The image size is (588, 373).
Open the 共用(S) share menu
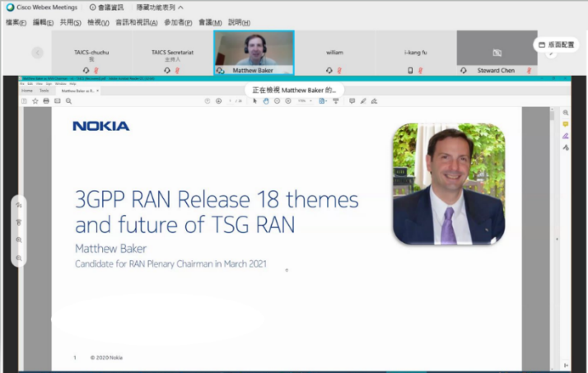click(x=71, y=22)
